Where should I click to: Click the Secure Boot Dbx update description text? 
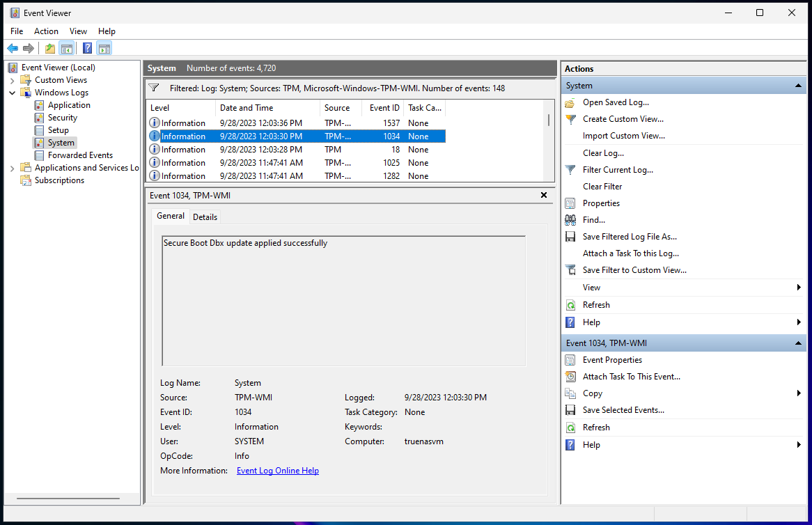click(x=245, y=243)
